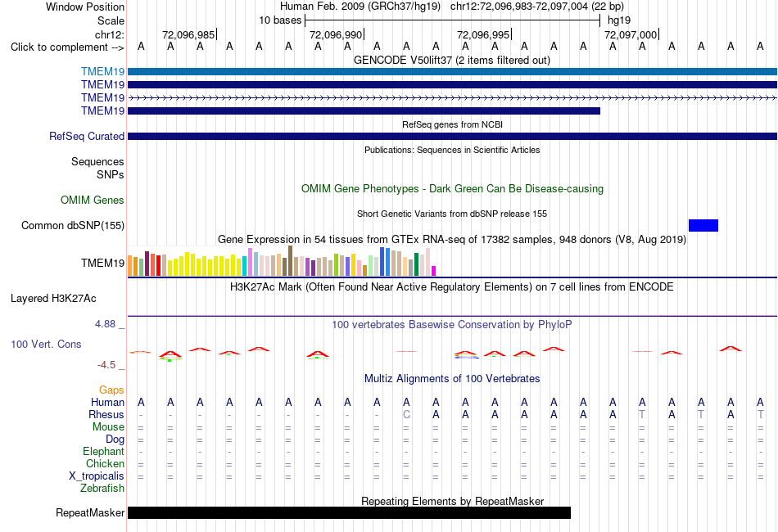Click the blue dbSNP variant box
This screenshot has width=778, height=532.
pos(703,226)
